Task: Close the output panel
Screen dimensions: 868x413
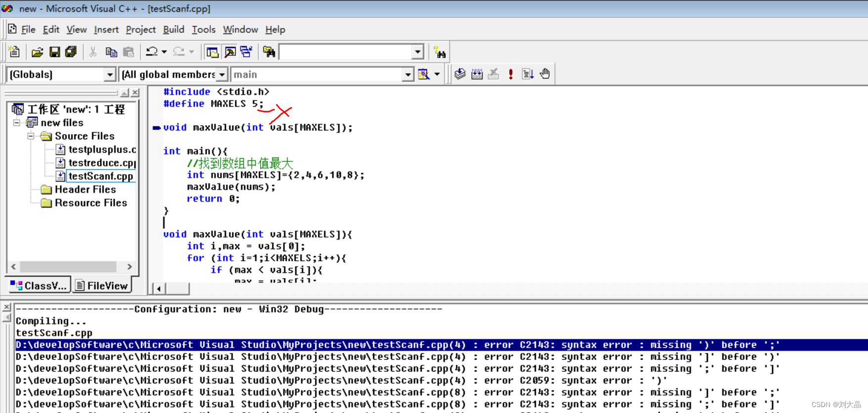Action: [6, 307]
